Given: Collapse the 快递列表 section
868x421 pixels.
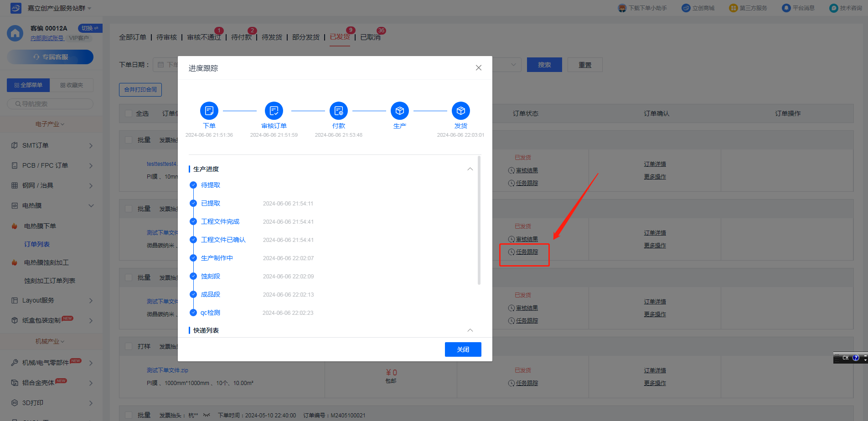Looking at the screenshot, I should 470,330.
